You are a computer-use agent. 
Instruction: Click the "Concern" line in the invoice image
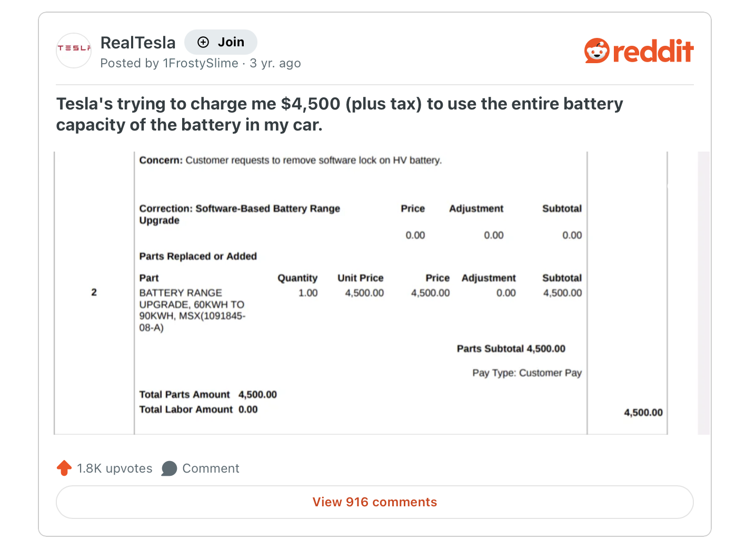(x=290, y=161)
